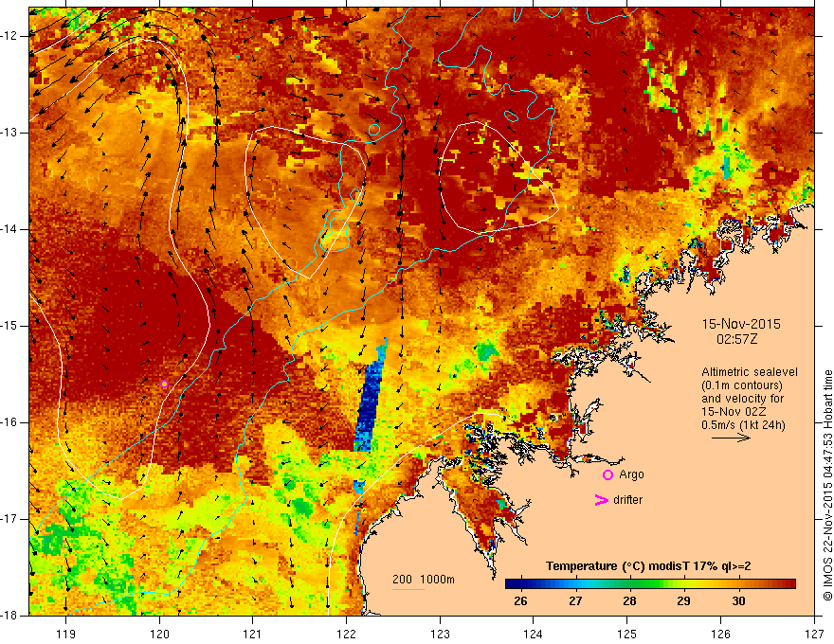Click latitude axis label '-17'
Screen dimensions: 834x644
(9, 519)
